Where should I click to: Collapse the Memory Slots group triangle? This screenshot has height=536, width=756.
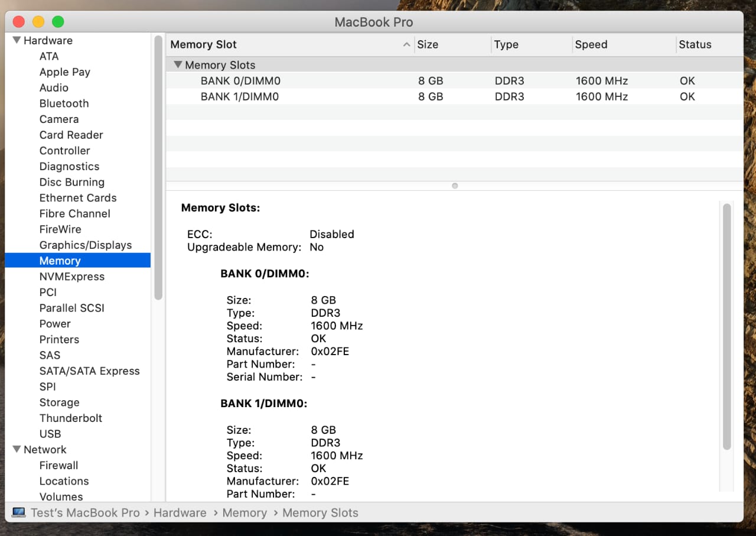pos(178,64)
